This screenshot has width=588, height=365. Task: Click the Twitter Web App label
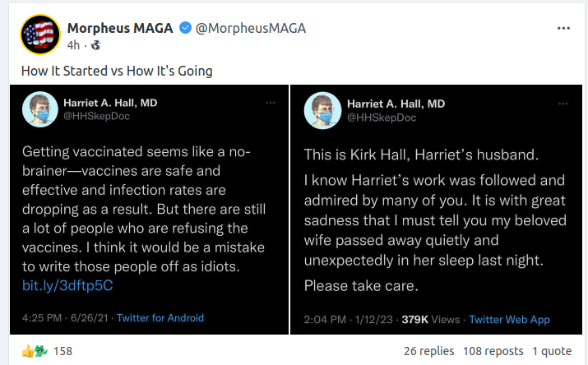(x=510, y=319)
